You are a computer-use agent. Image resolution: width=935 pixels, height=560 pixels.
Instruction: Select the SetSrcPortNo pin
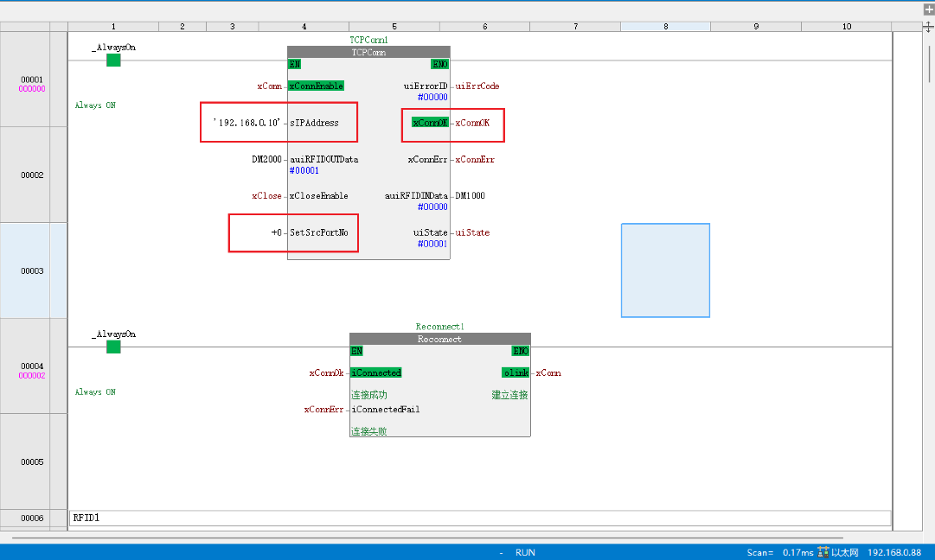[x=319, y=232]
